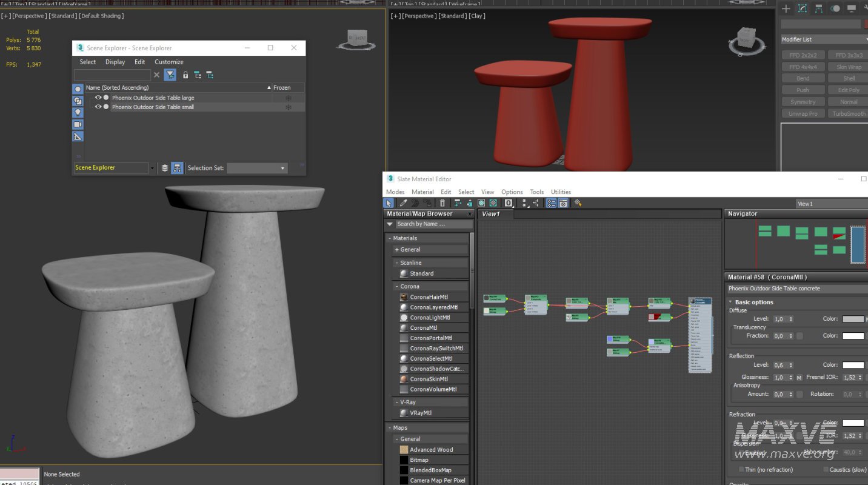Click the eyedropper pick material tool
Viewport: 868px width, 485px height.
[x=402, y=203]
